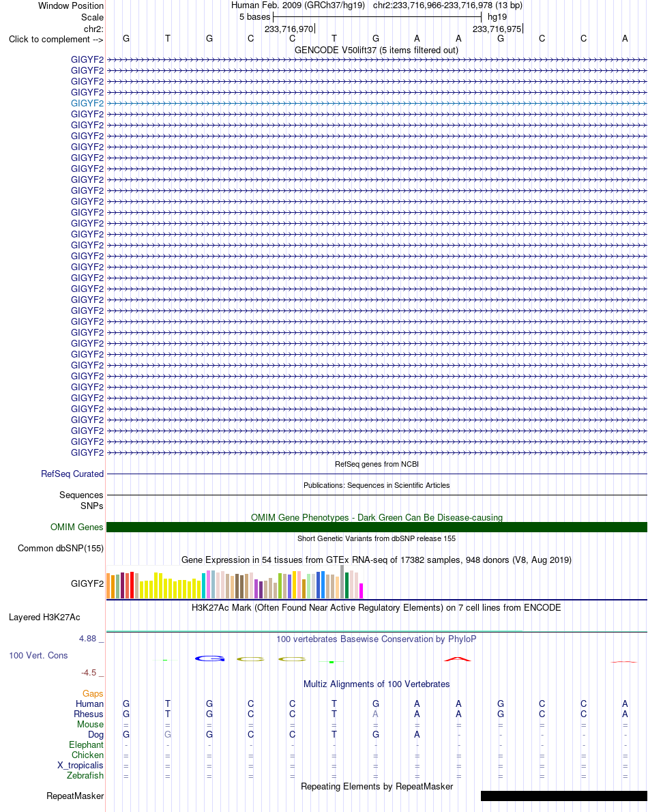The width and height of the screenshot is (648, 812).
Task: Select the SNPs track label
Action: 91,506
